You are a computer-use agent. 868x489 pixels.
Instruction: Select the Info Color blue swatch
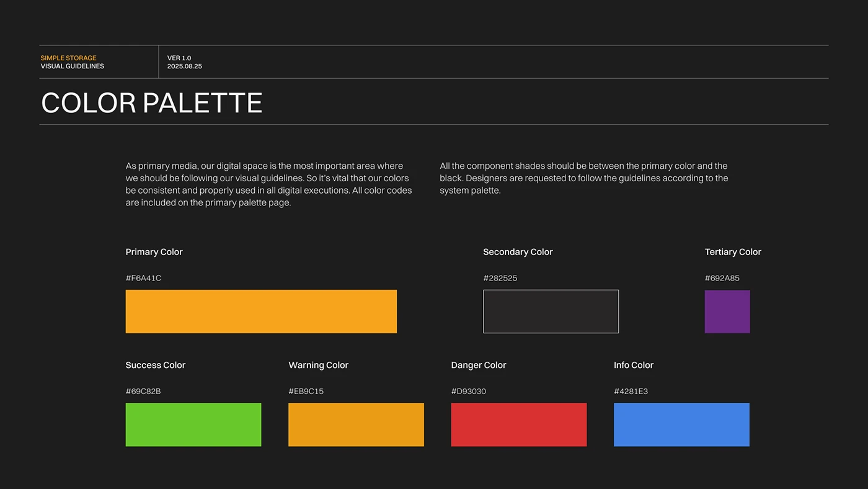tap(681, 424)
